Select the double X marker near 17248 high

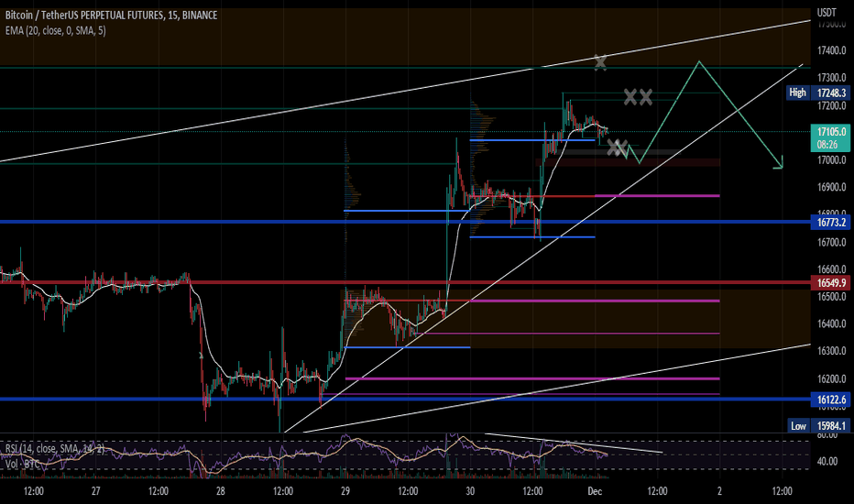click(x=638, y=97)
